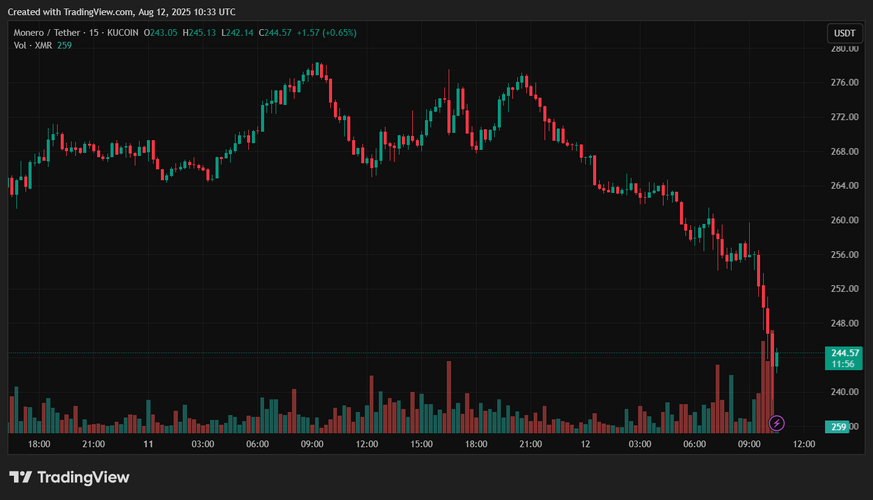Click the 264.00 price axis label

845,186
